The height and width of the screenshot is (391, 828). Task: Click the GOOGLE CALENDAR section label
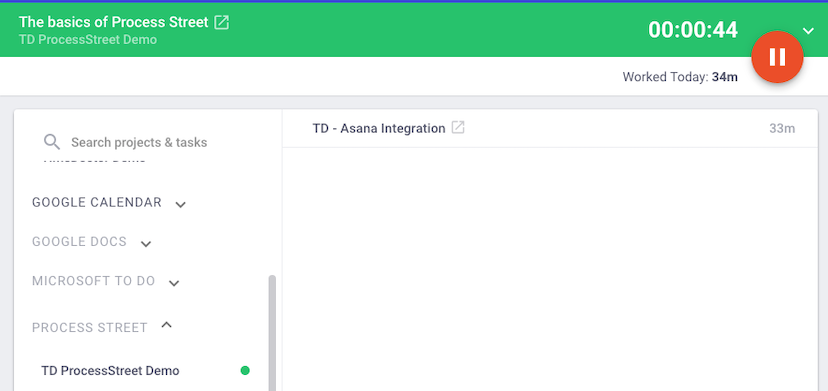97,202
